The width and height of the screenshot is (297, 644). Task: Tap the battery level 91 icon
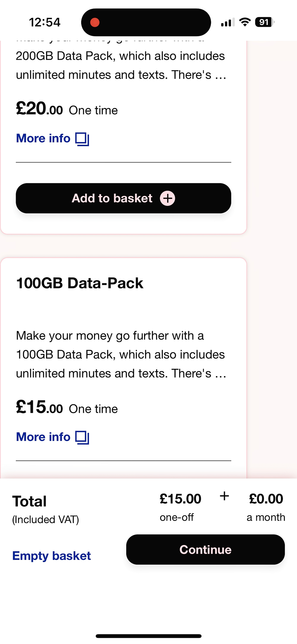[265, 22]
